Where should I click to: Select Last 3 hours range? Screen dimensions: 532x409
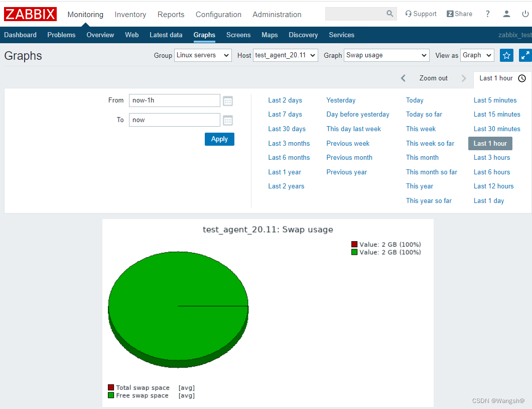click(x=492, y=158)
